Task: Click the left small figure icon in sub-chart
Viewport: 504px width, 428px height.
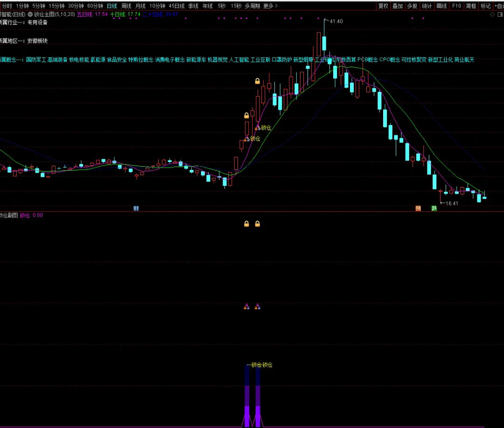Action: [246, 307]
